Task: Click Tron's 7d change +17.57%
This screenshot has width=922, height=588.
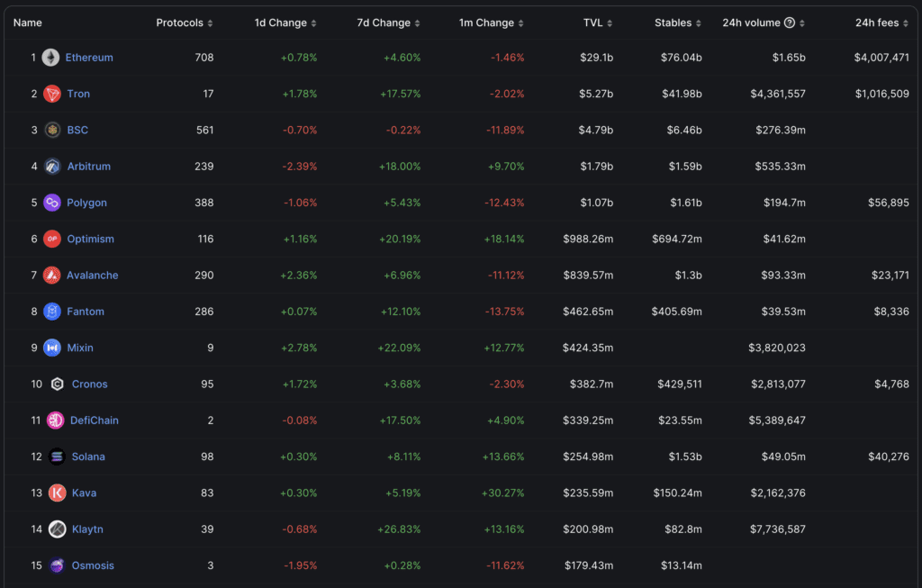Action: (x=401, y=94)
